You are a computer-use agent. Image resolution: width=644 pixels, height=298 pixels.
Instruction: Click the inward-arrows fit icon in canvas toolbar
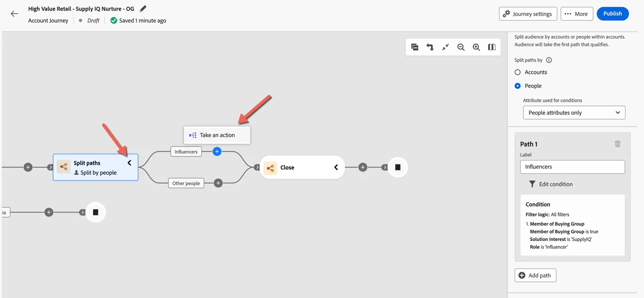(446, 47)
